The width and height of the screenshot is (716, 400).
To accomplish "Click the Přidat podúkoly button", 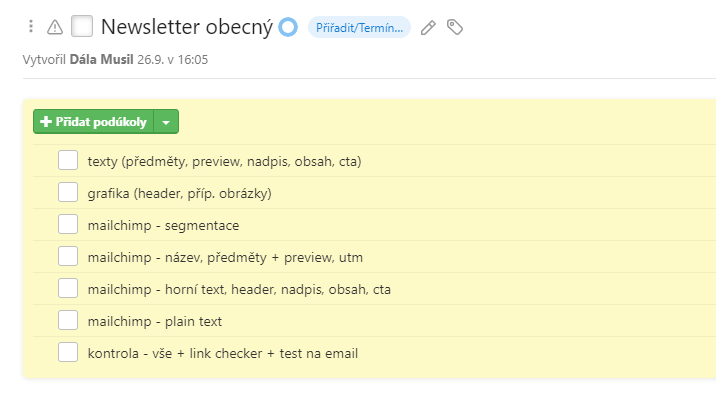I will tap(94, 122).
